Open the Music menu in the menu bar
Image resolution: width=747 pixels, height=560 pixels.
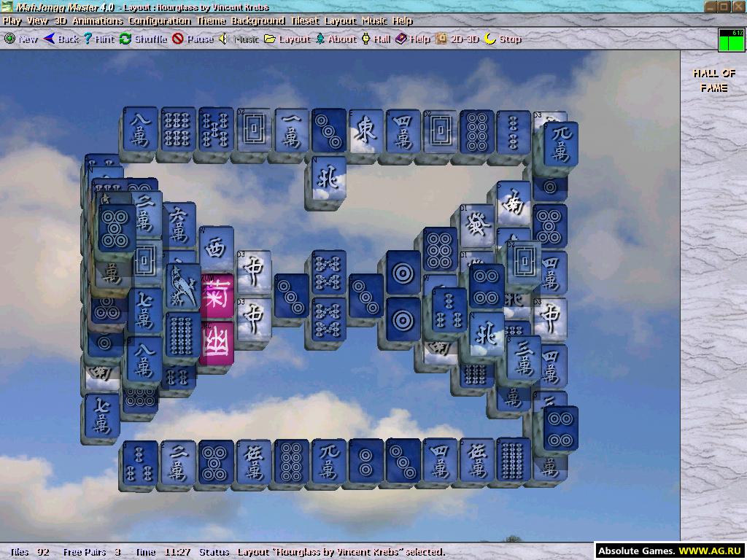tap(374, 21)
